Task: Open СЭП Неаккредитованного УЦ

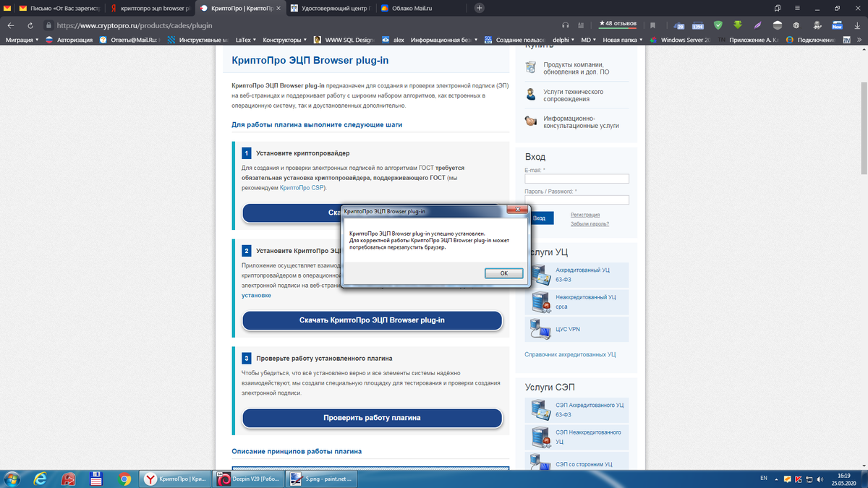Action: pos(576,437)
